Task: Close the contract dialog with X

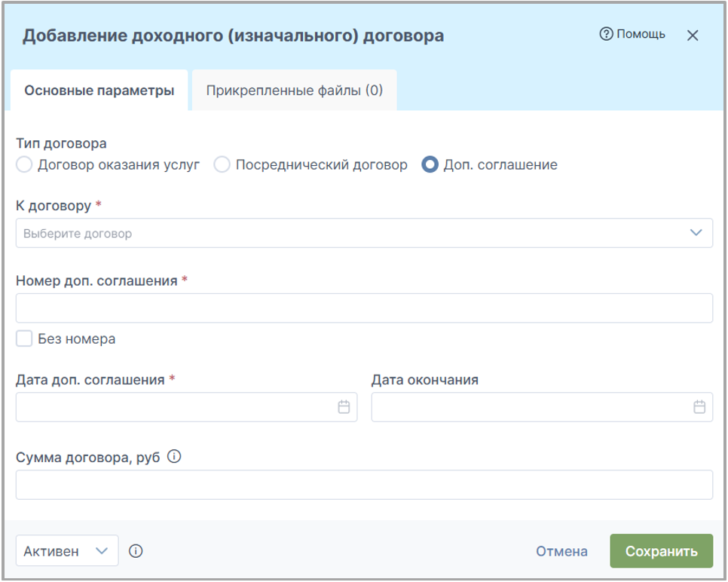Action: pyautogui.click(x=693, y=35)
